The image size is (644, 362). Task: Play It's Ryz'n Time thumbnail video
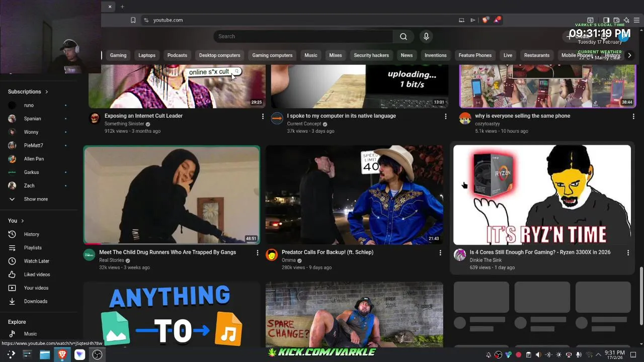click(x=542, y=195)
